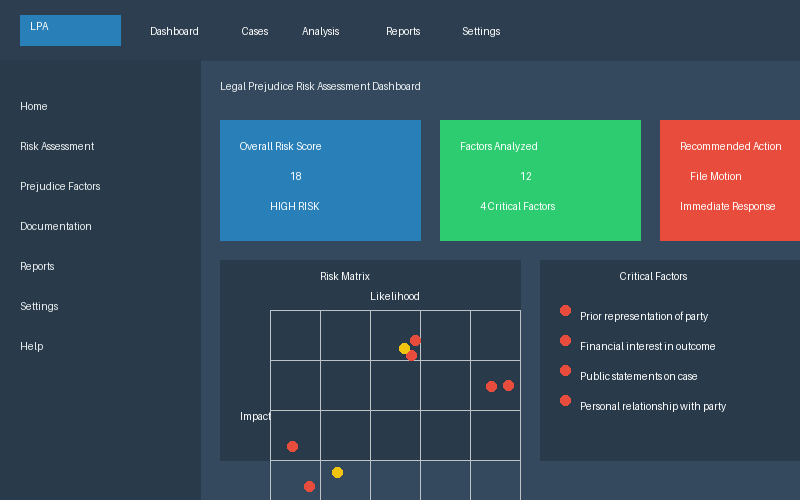Click the Recommended Action red card

730,181
